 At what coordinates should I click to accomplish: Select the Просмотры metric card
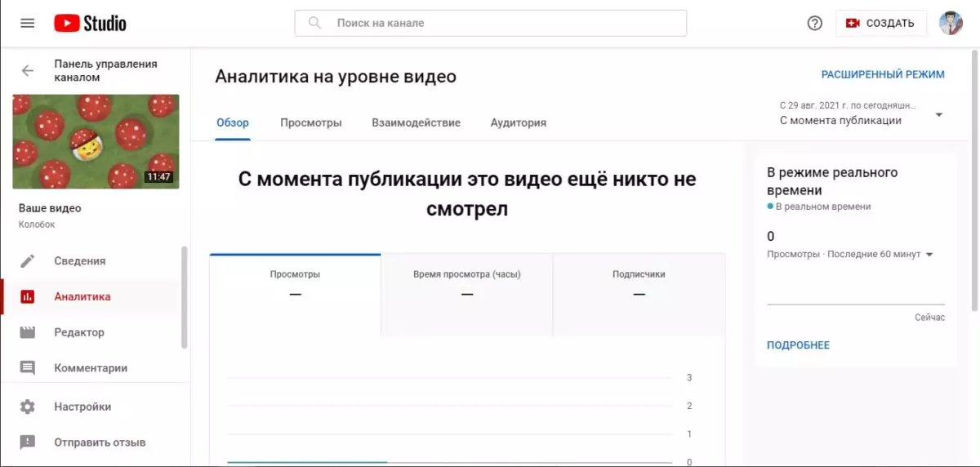[295, 295]
